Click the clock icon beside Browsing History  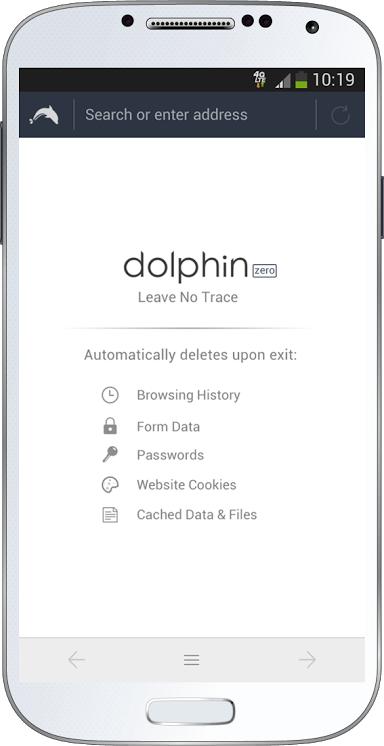110,395
